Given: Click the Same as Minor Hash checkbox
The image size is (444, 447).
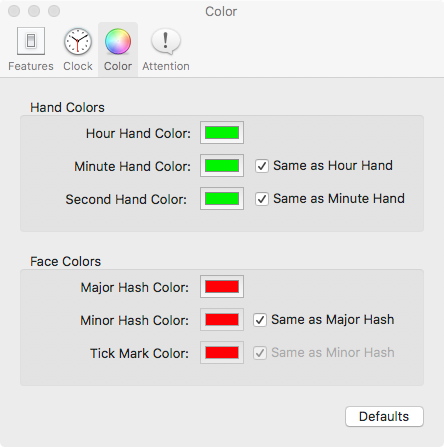Looking at the screenshot, I should [260, 353].
